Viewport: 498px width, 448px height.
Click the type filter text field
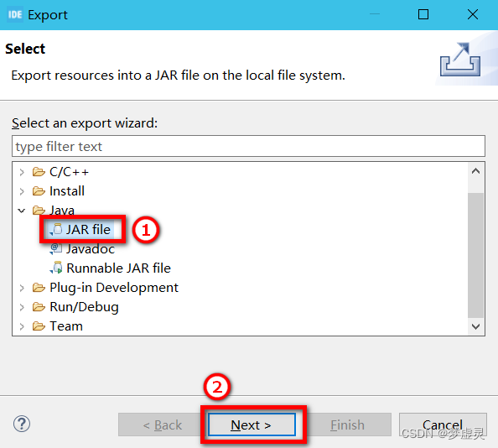click(248, 146)
